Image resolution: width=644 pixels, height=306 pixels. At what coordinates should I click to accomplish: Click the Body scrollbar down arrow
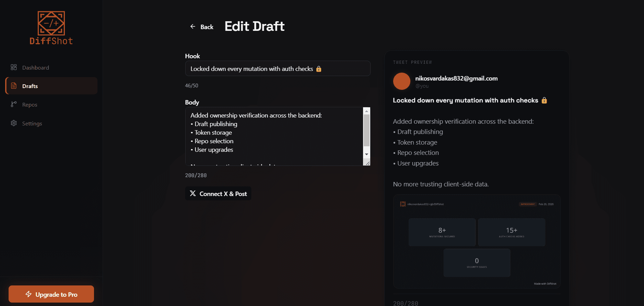[366, 155]
